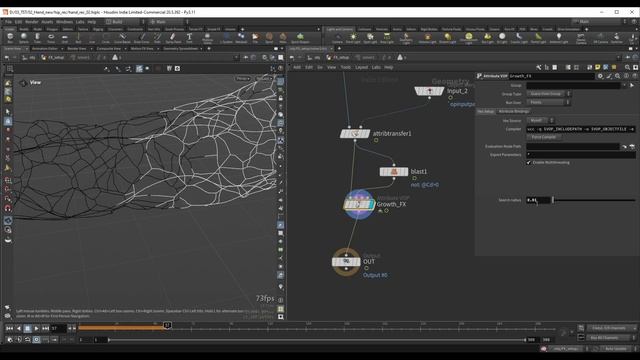
Task: Open the Windows menu
Action: point(64,22)
